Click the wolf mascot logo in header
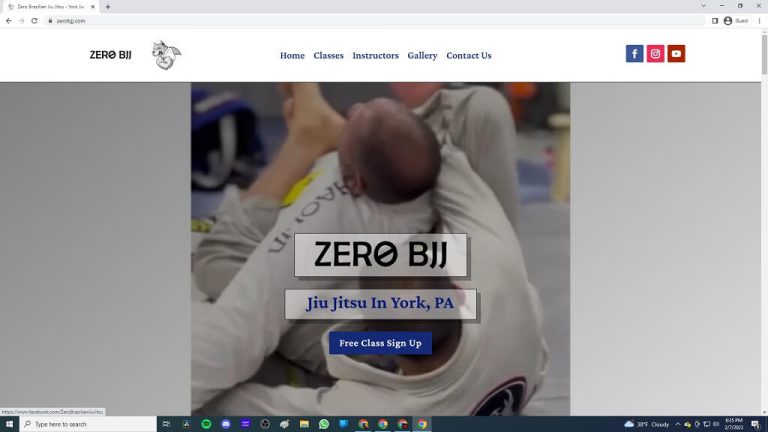The image size is (768, 432). pos(166,55)
